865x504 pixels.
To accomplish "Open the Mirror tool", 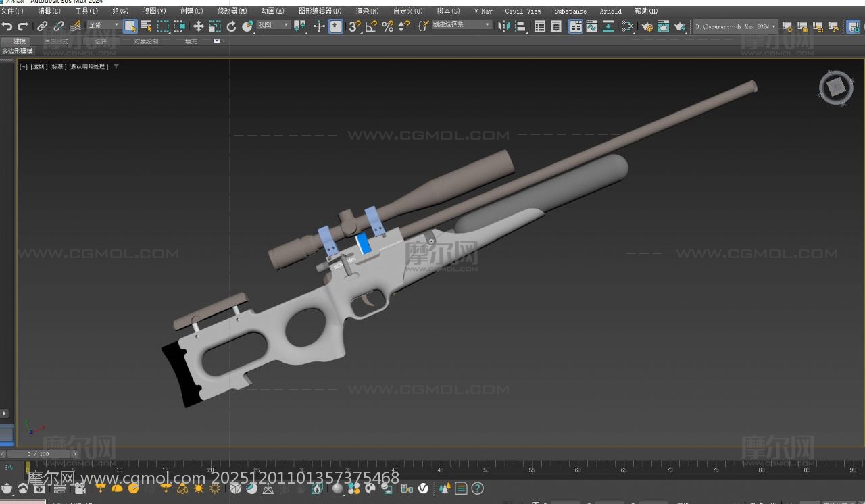I will [x=504, y=26].
